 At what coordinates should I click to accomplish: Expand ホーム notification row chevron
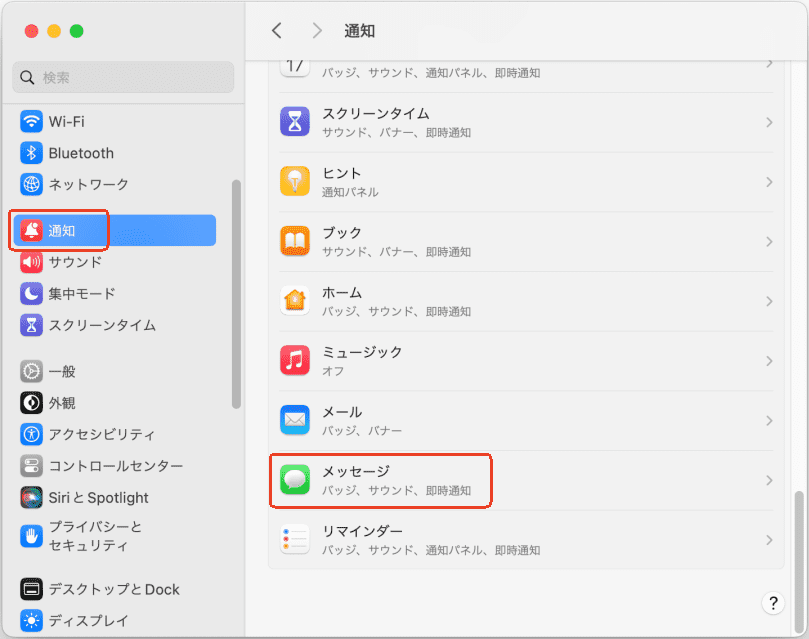click(x=769, y=301)
